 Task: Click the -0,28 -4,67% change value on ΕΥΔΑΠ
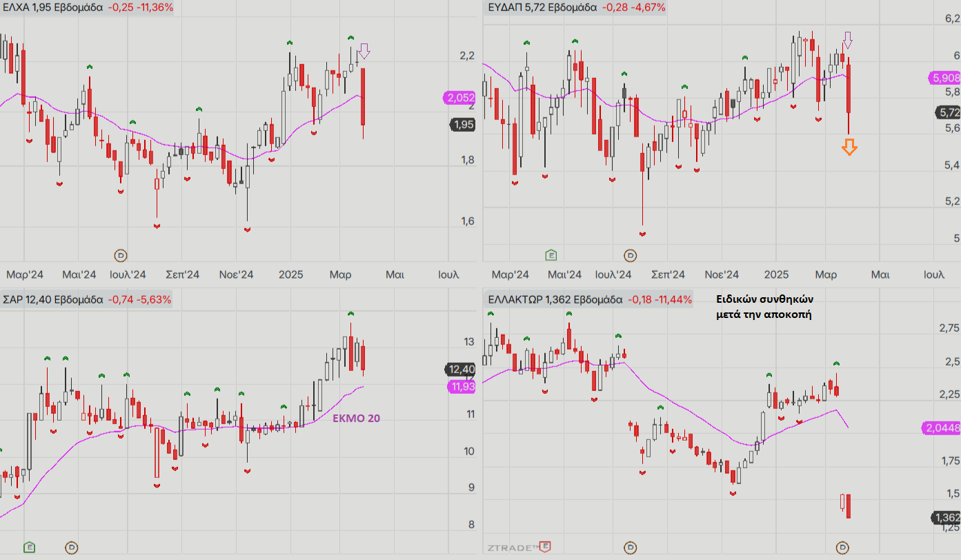(x=633, y=8)
